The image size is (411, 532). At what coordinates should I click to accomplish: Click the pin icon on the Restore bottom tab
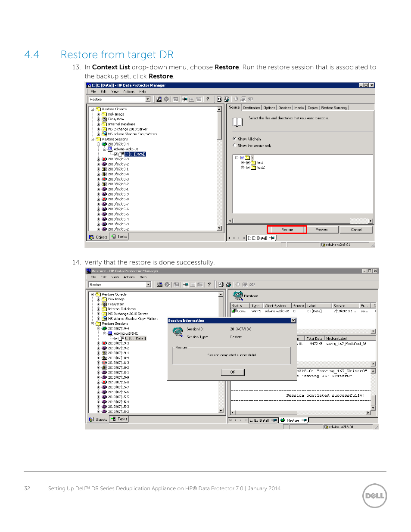[x=304, y=420]
